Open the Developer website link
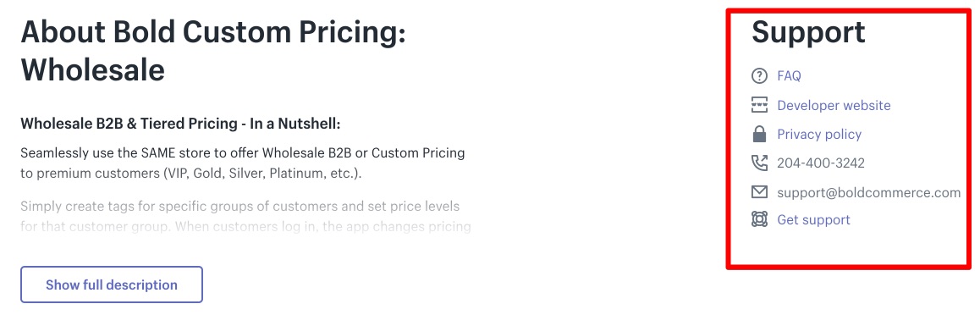The image size is (980, 326). pos(834,105)
